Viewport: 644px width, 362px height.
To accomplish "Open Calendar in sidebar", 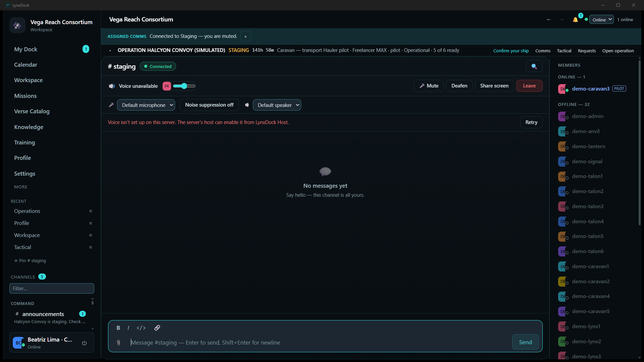I will [52, 65].
